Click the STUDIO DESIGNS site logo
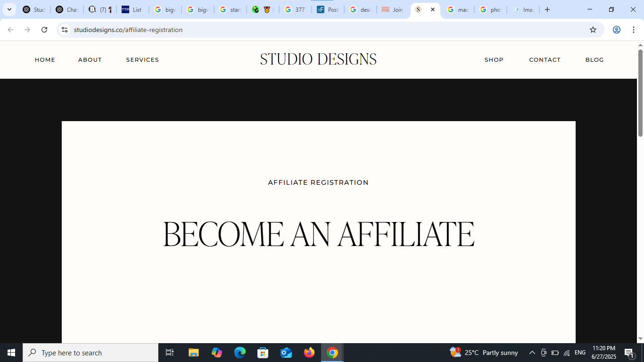The width and height of the screenshot is (644, 362). point(318,59)
